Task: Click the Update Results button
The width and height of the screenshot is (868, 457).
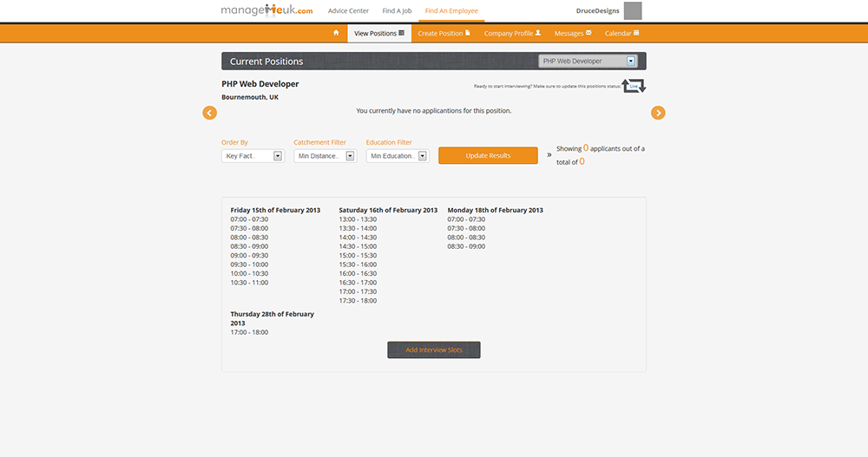Action: tap(488, 155)
